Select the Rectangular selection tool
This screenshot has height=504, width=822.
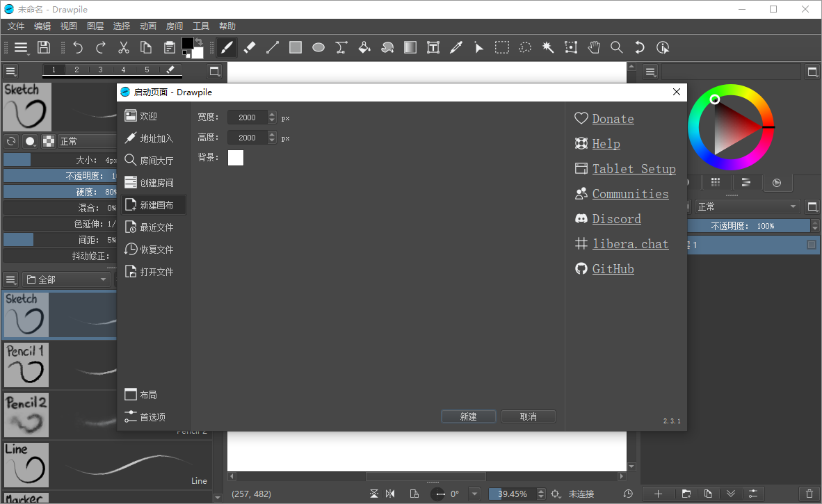[502, 48]
